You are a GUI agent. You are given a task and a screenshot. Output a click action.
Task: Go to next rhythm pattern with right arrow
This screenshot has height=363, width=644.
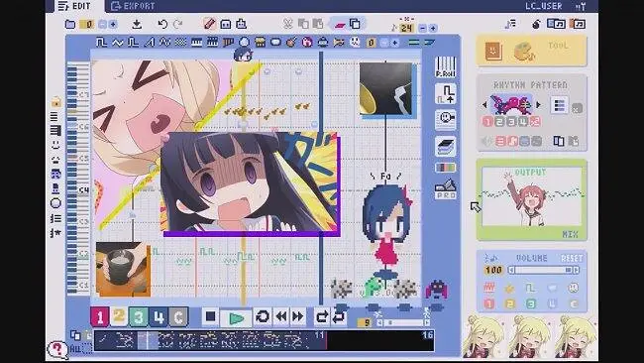coord(538,105)
